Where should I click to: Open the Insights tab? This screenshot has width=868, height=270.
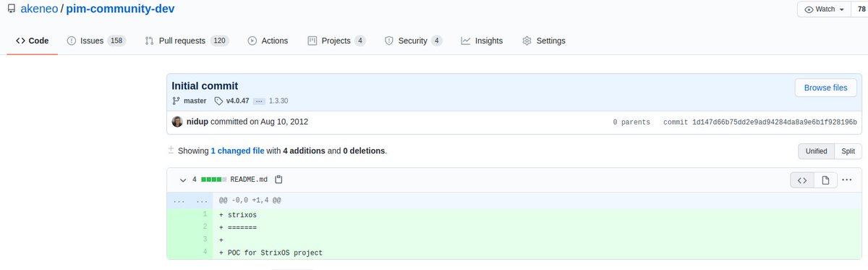(482, 41)
